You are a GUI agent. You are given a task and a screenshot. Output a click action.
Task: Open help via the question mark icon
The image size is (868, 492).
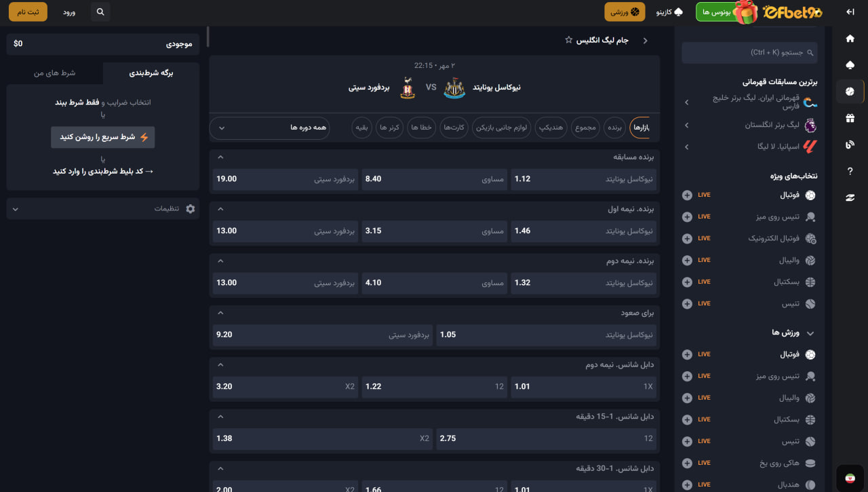[850, 171]
